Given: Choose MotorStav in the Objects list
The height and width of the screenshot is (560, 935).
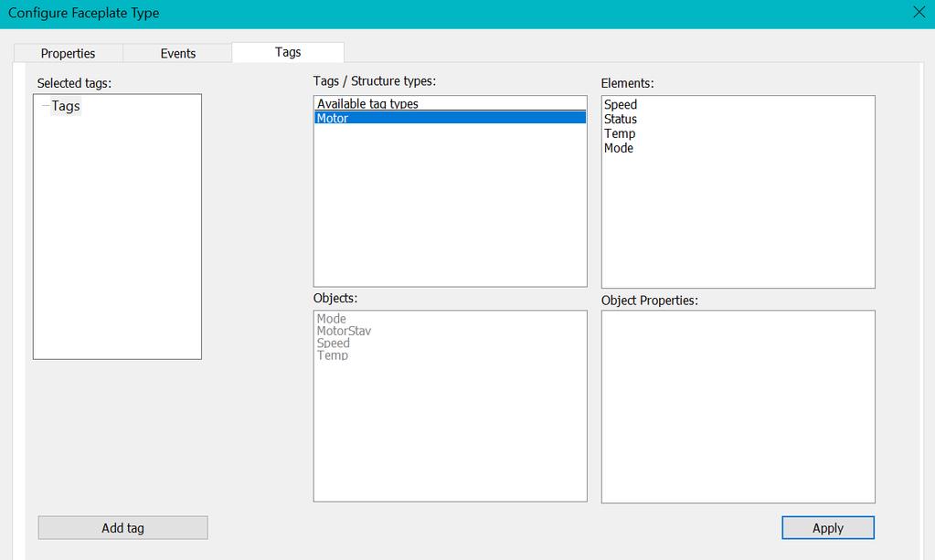Looking at the screenshot, I should tap(344, 331).
